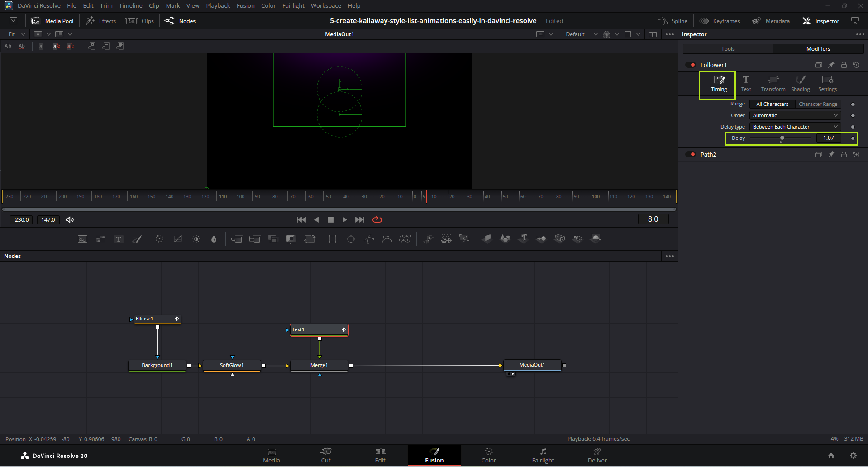The image size is (868, 467).
Task: Click the Delay slider handle
Action: coord(782,138)
